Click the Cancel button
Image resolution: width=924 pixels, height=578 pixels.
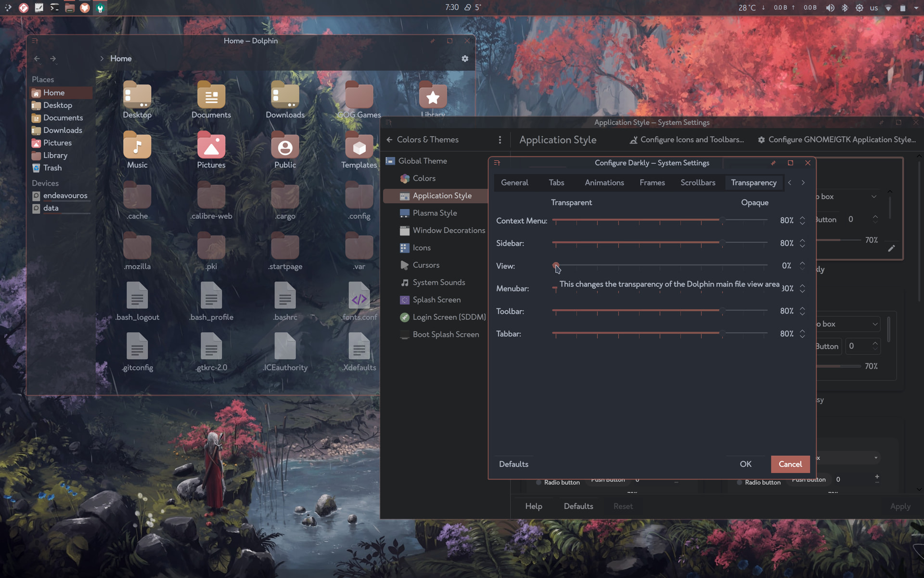click(x=790, y=464)
